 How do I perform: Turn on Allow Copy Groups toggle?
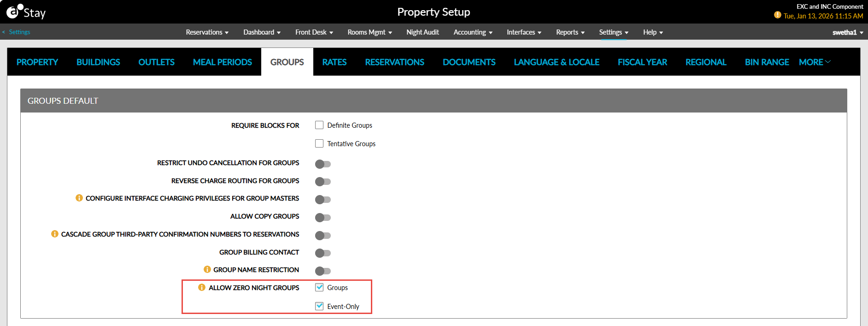(323, 217)
